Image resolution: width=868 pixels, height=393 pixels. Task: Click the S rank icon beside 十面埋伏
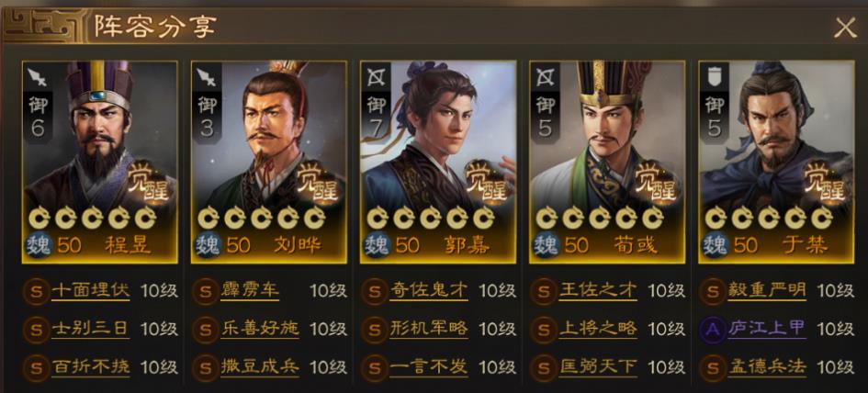(x=36, y=290)
